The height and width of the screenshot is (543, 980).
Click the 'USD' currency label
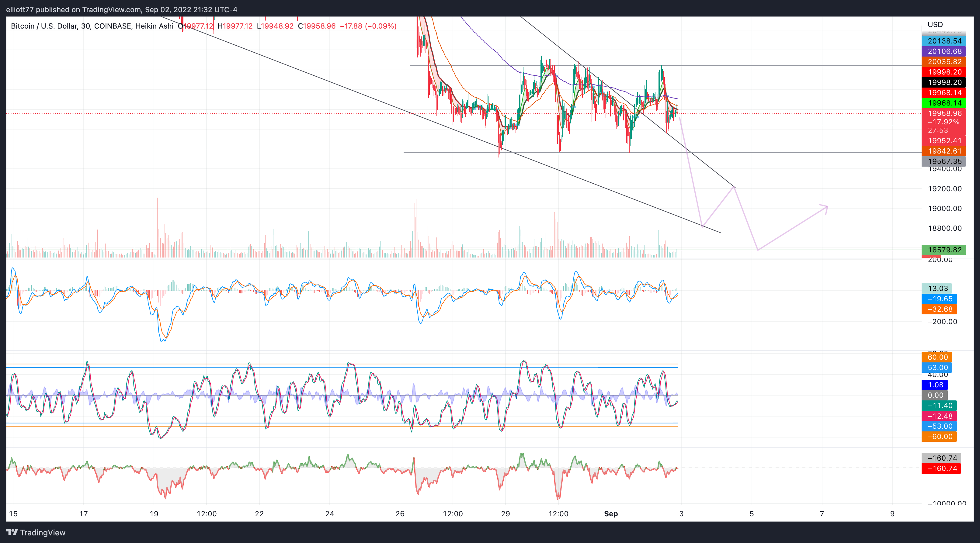935,24
